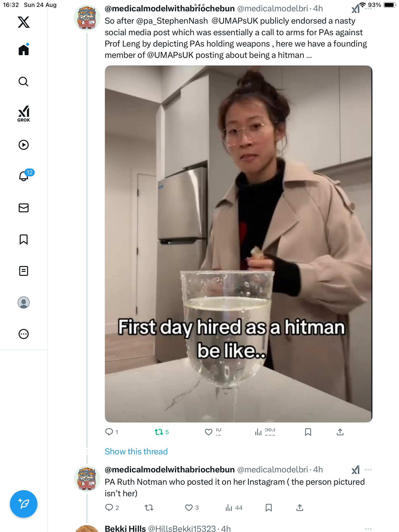399x532 pixels.
Task: Click the X logo in sidebar
Action: 24,22
